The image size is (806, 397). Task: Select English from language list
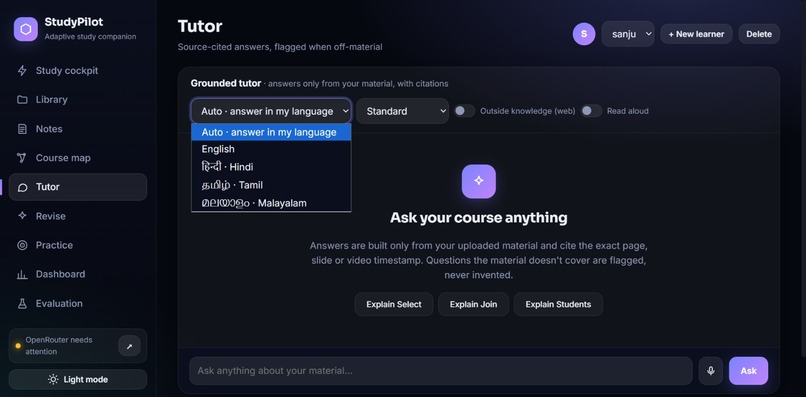point(271,149)
